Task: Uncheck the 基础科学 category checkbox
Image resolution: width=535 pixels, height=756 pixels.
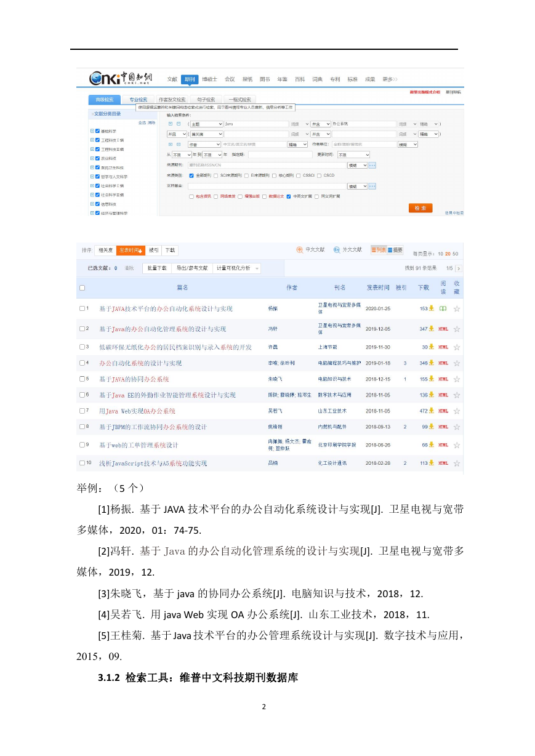Action: (97, 131)
